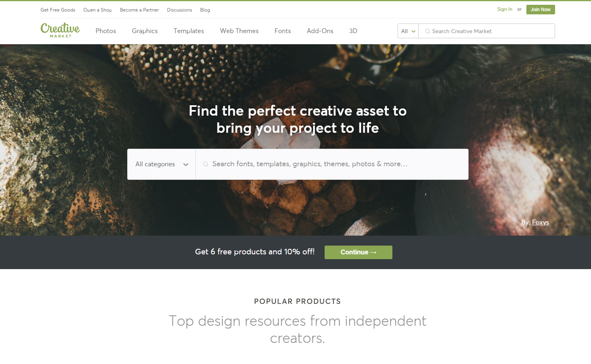Viewport: 591px width, 364px height.
Task: Click the Join Now button
Action: (540, 10)
